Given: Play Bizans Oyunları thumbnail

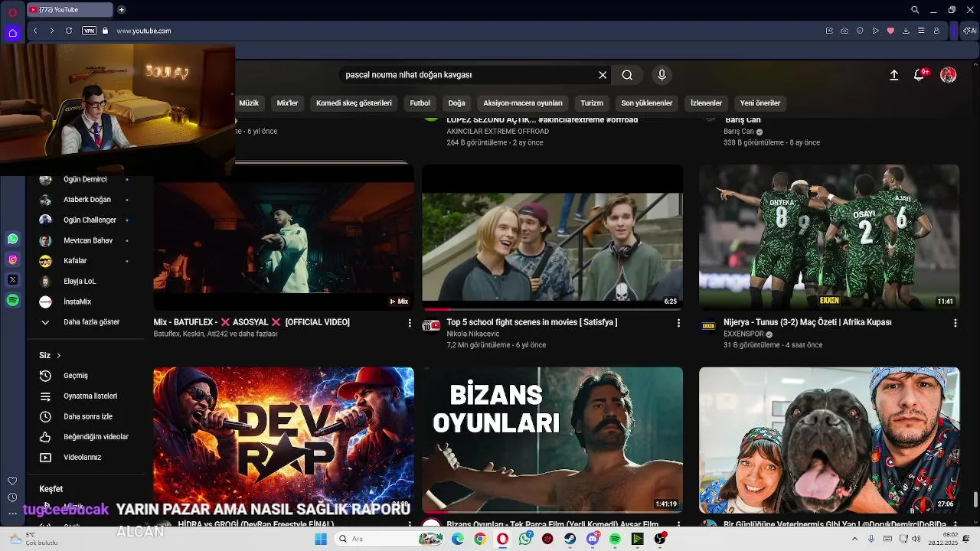Looking at the screenshot, I should coord(552,439).
